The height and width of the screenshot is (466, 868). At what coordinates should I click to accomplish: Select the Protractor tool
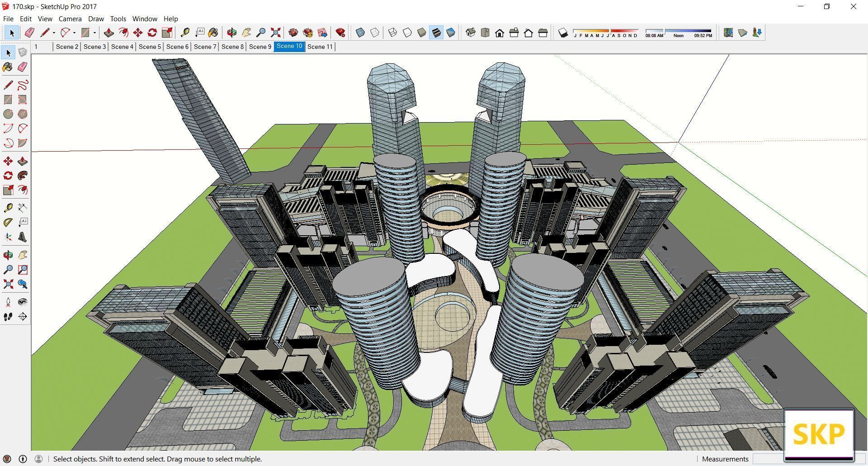click(x=8, y=223)
